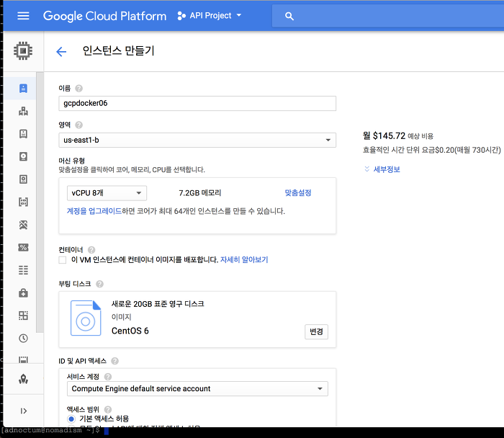504x438 pixels.
Task: Open the hamburger navigation menu
Action: pyautogui.click(x=23, y=16)
